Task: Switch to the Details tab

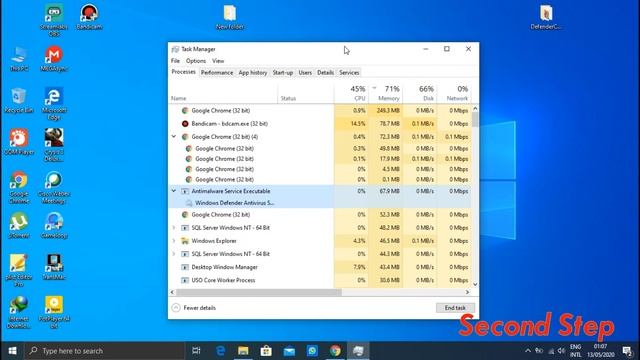Action: point(325,73)
